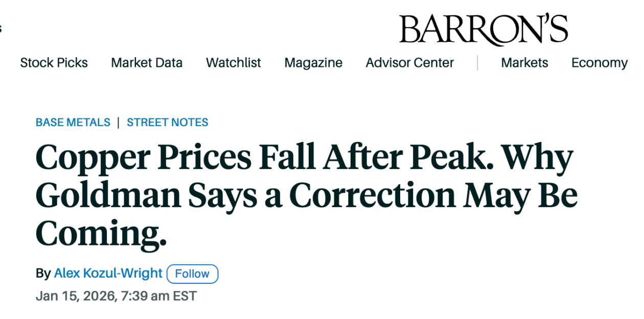
Task: Navigate to the Markets section
Action: click(524, 63)
